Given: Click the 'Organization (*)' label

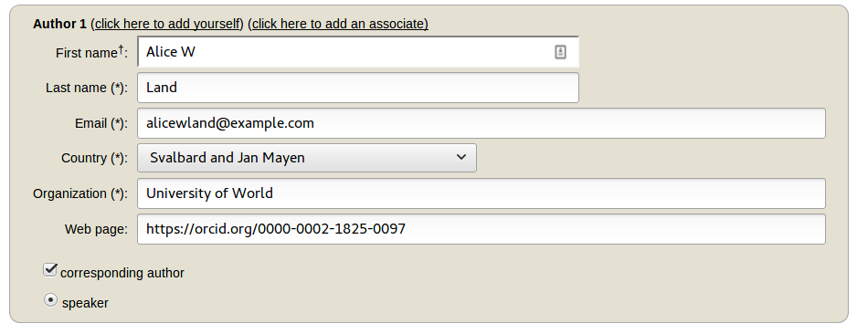Looking at the screenshot, I should click(80, 193).
